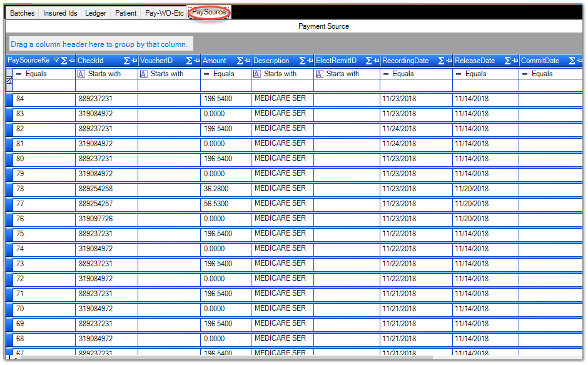Go to the Pay-WO-Etc tab
The height and width of the screenshot is (365, 588).
point(165,13)
